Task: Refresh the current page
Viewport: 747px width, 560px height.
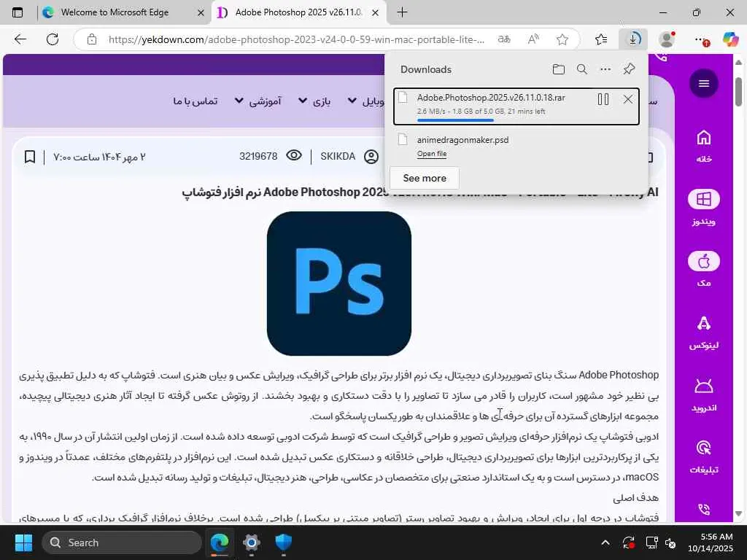Action: (x=53, y=39)
